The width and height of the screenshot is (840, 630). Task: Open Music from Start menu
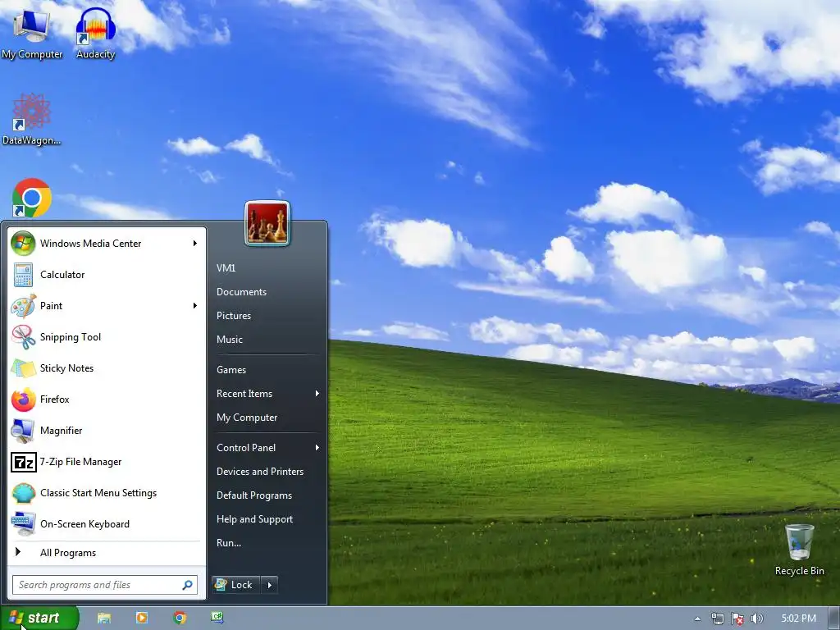tap(230, 339)
